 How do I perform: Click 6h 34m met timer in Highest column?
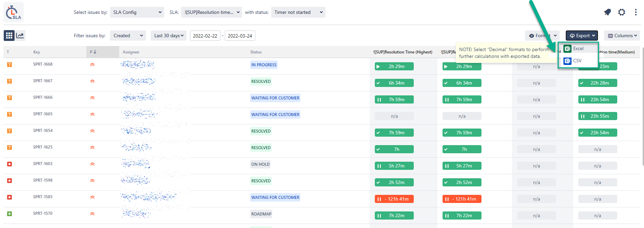pos(394,83)
